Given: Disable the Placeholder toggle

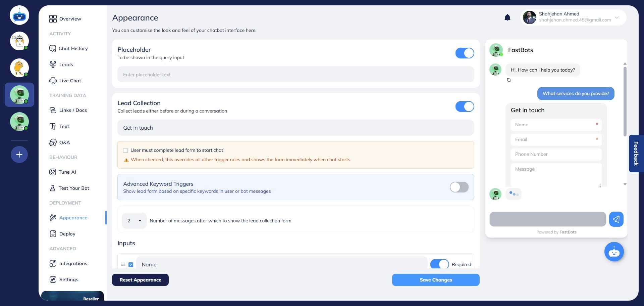Looking at the screenshot, I should [x=465, y=53].
